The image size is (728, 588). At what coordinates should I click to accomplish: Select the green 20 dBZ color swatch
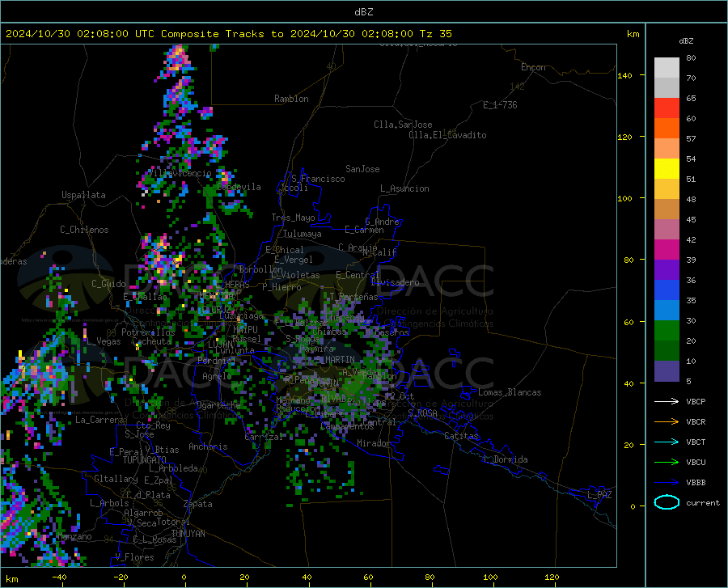click(667, 331)
